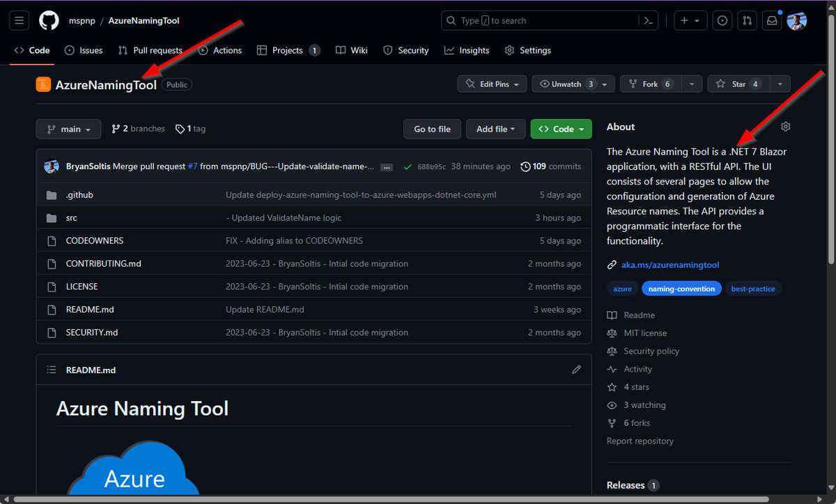
Task: View the 109 commits history
Action: click(550, 166)
